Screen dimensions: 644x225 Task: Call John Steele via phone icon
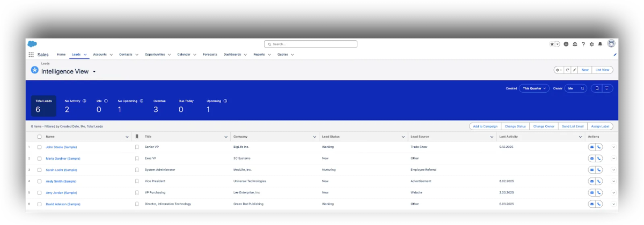[599, 146]
